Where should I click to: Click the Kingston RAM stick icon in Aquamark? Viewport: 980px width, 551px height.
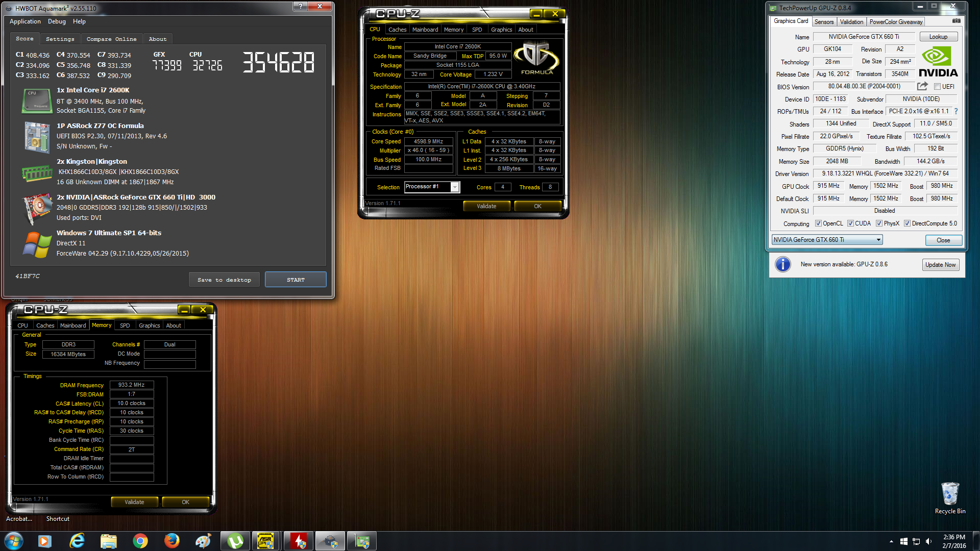[37, 173]
